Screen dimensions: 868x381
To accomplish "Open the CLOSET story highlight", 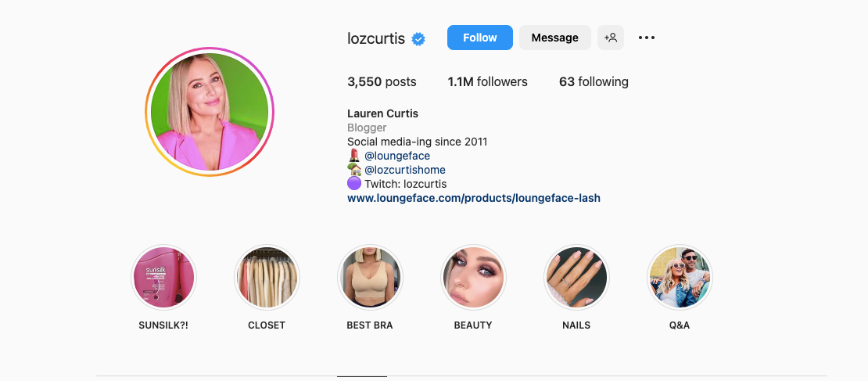I will point(267,278).
